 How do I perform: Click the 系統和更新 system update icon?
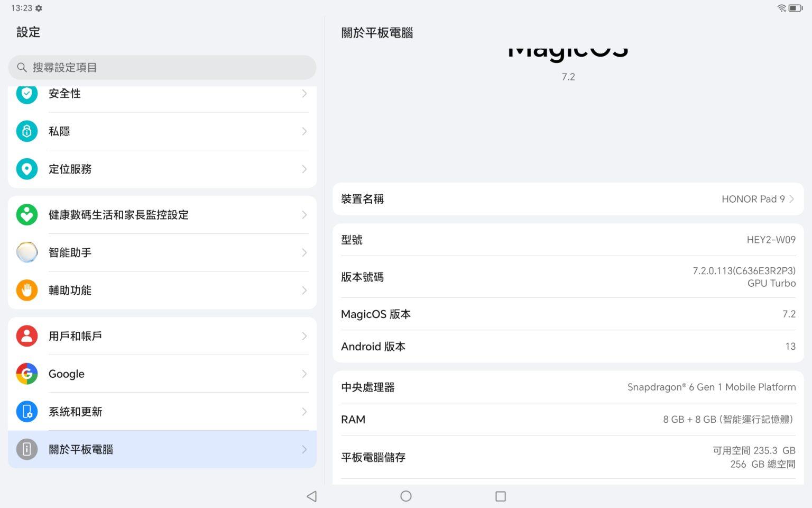pyautogui.click(x=27, y=411)
